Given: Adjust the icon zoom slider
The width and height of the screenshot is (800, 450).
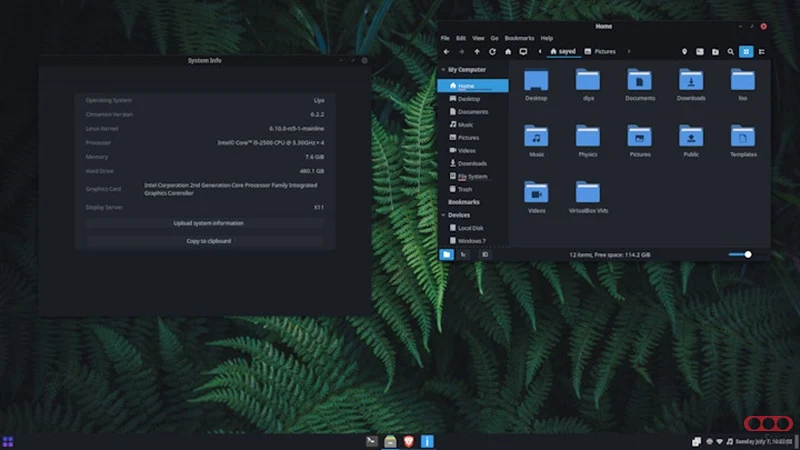Looking at the screenshot, I should coord(747,255).
